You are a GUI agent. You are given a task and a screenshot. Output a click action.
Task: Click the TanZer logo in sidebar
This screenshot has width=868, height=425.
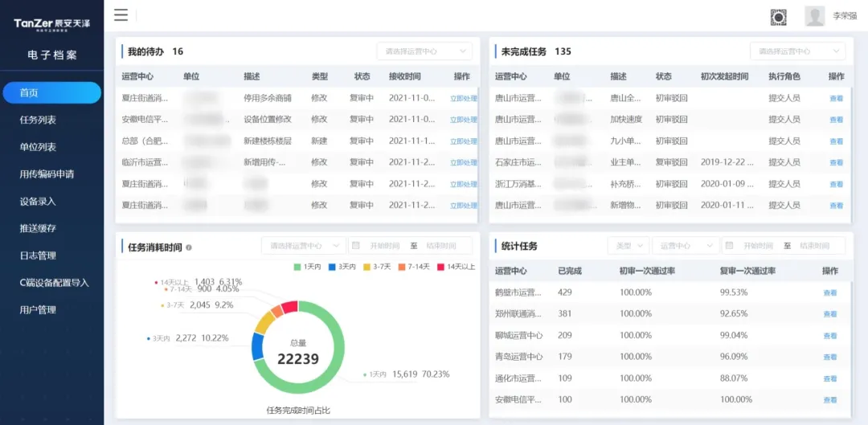tap(51, 23)
